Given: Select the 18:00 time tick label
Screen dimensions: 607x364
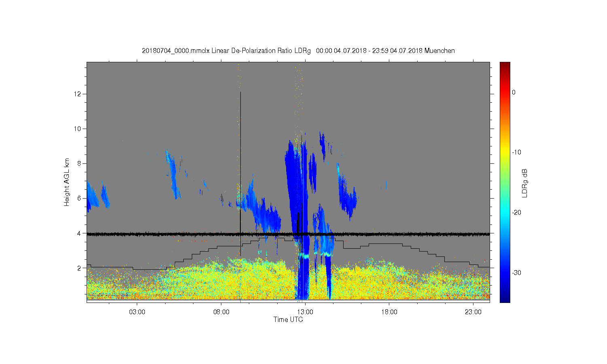Looking at the screenshot, I should (389, 312).
